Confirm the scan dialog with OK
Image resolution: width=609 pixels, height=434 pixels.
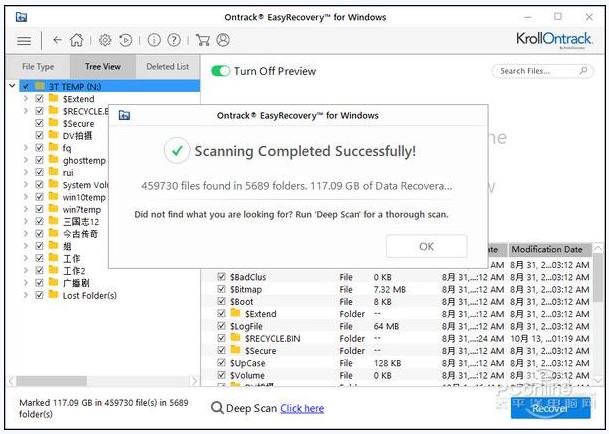coord(426,246)
